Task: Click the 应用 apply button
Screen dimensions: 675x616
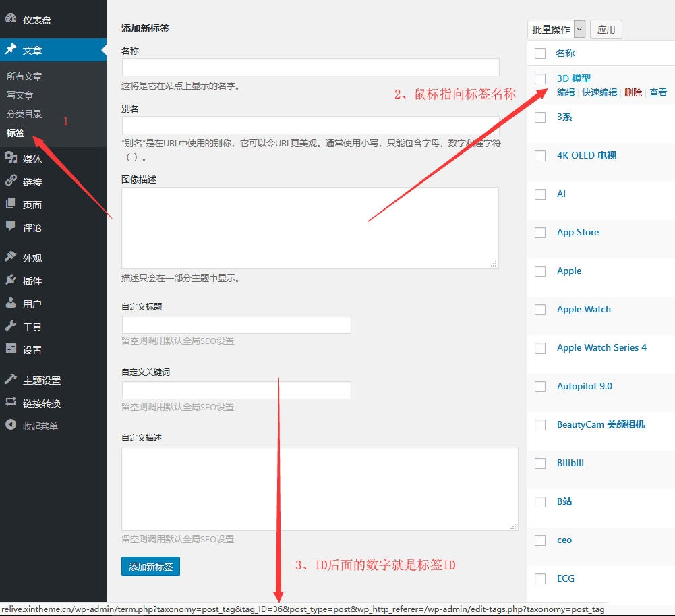Action: (606, 30)
